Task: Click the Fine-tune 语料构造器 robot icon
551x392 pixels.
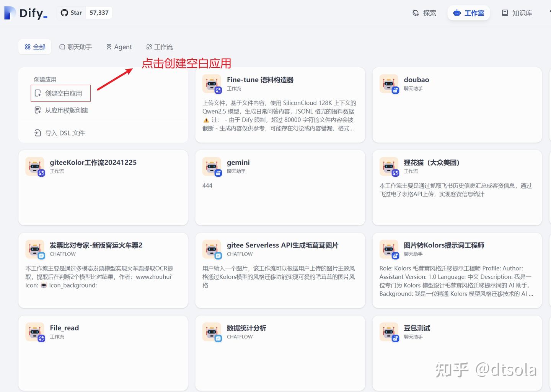Action: pyautogui.click(x=212, y=84)
